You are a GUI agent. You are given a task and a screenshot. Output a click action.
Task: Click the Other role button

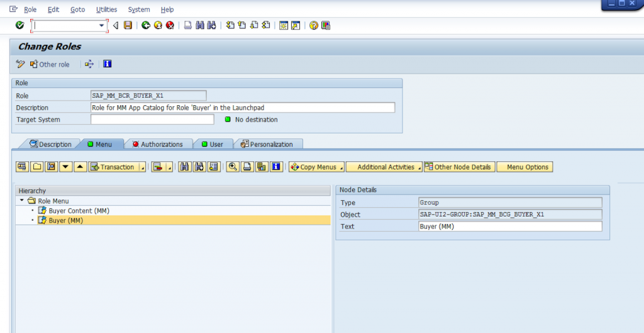(x=50, y=64)
